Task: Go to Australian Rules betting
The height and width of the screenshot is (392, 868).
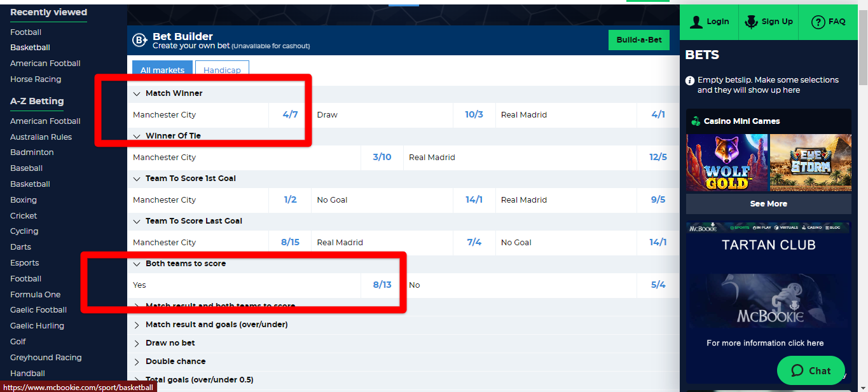Action: point(41,137)
